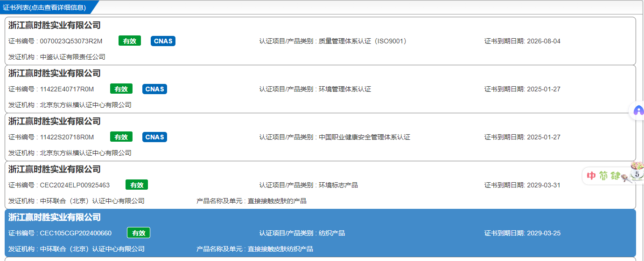The image size is (644, 261).
Task: Select certificate number 11422E40717R0M
Action: tap(67, 89)
